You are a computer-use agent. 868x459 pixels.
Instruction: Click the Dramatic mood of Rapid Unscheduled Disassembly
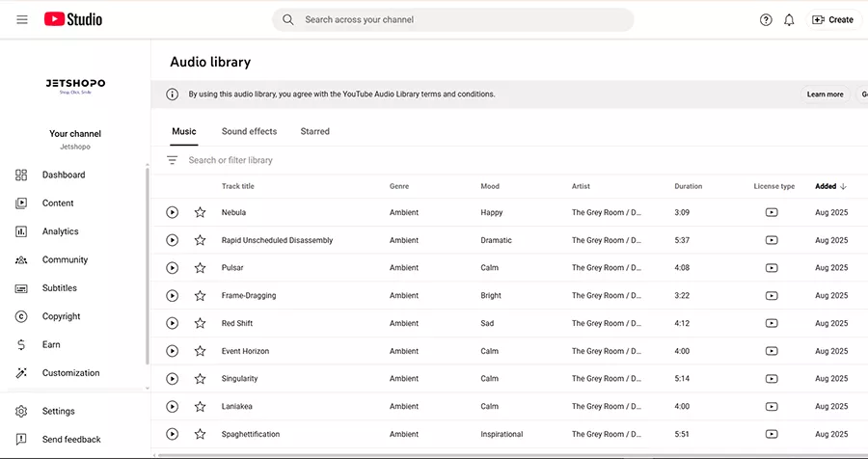496,240
